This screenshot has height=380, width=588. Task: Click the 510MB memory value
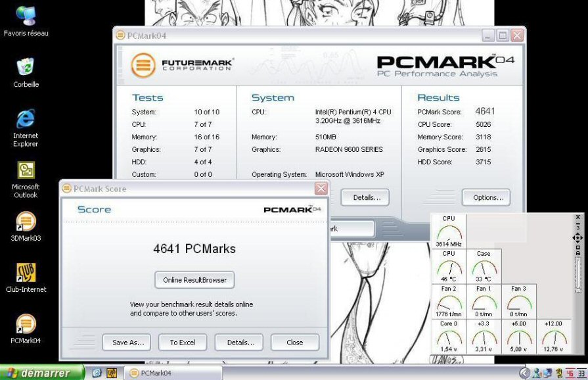[326, 137]
